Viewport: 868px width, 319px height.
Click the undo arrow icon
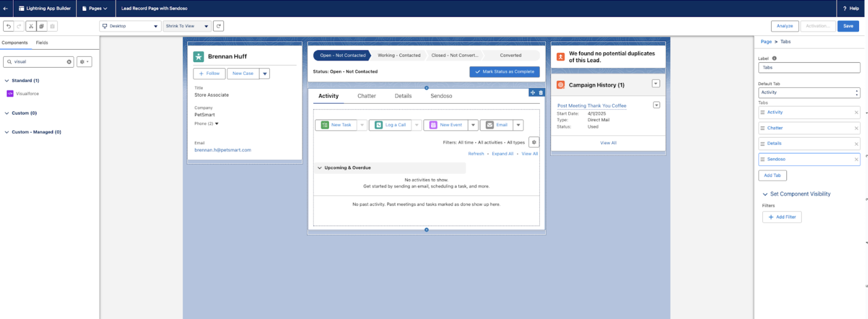pyautogui.click(x=8, y=26)
